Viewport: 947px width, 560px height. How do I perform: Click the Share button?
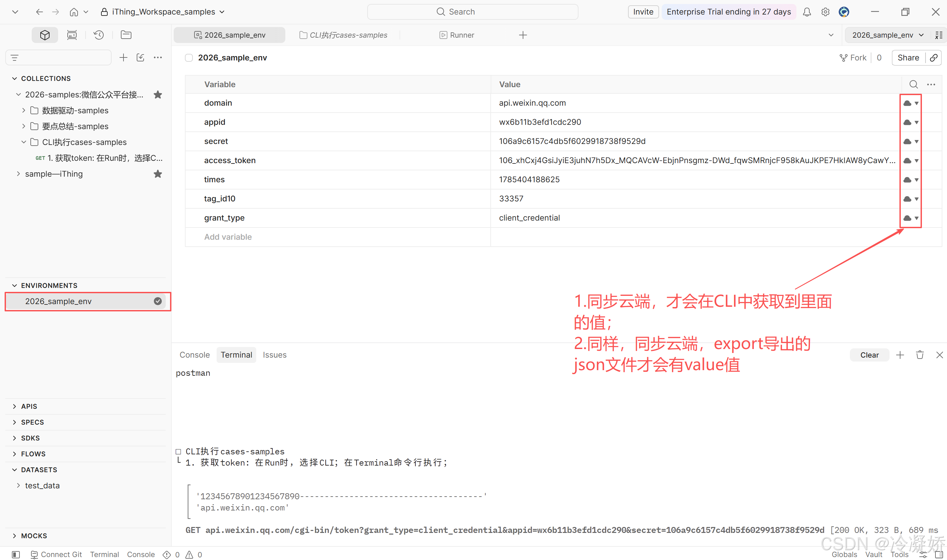point(908,58)
